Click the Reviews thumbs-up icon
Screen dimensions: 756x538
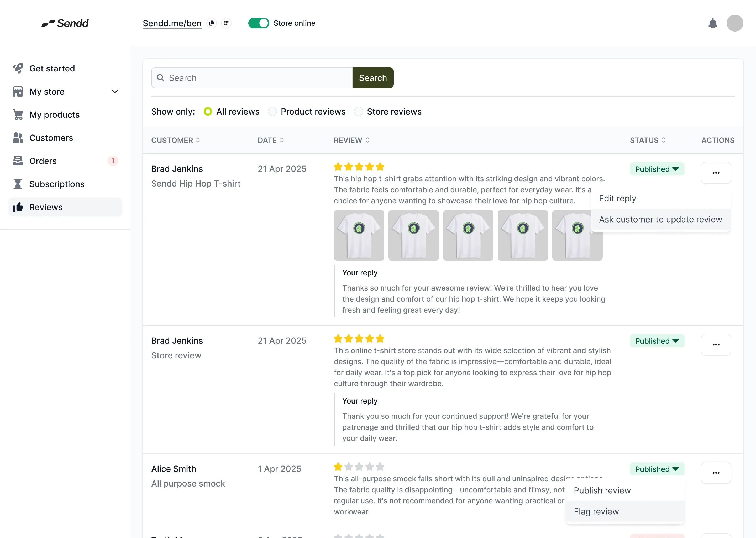(x=18, y=207)
